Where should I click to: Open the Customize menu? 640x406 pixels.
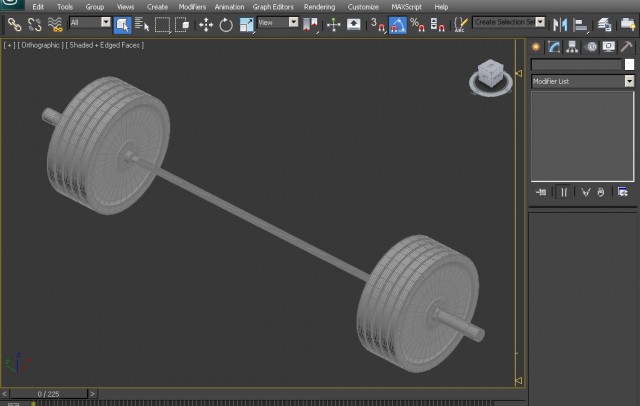tap(363, 7)
